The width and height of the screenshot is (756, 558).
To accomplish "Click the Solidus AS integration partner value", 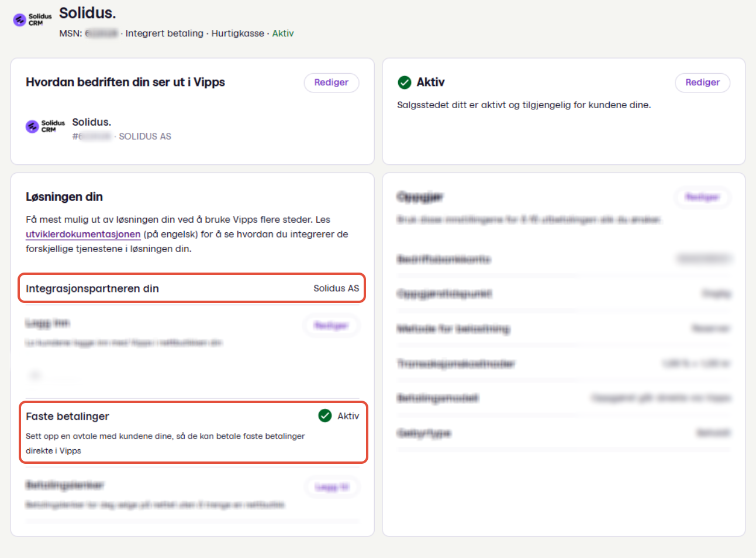I will coord(336,288).
